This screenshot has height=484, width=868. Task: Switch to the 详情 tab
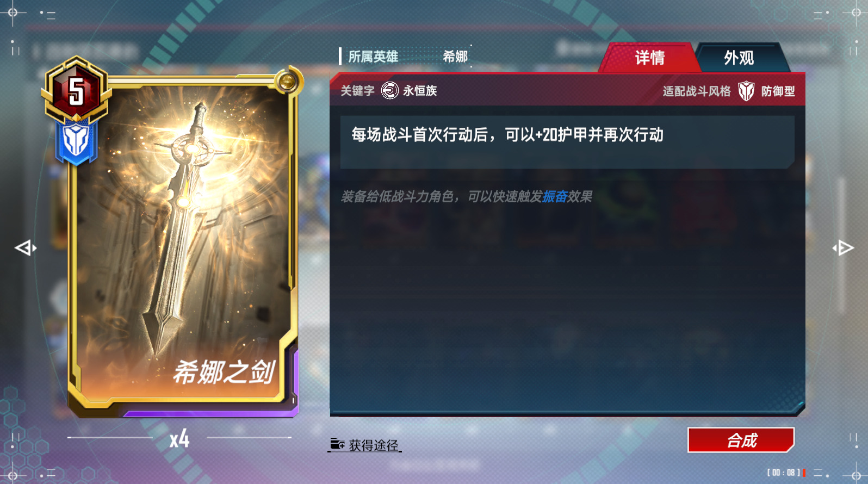click(x=649, y=58)
